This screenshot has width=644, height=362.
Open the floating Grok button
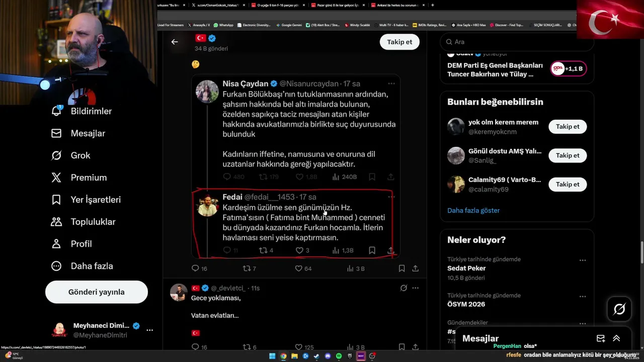pyautogui.click(x=619, y=309)
